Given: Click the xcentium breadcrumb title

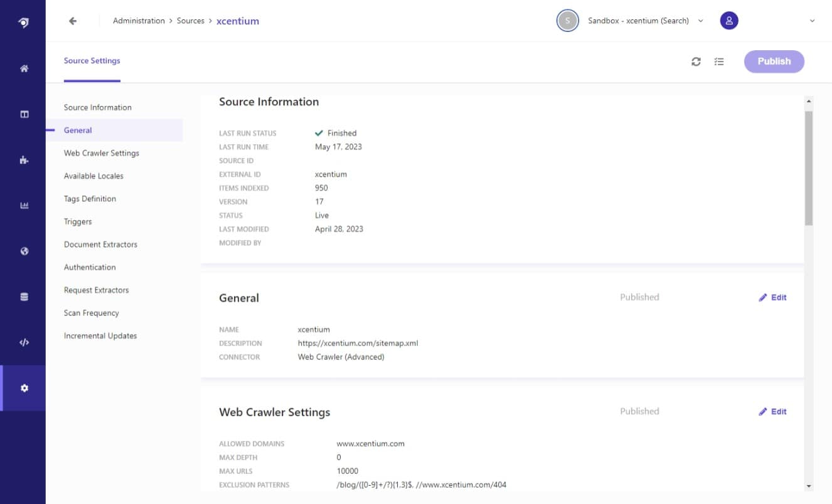Looking at the screenshot, I should tap(238, 21).
